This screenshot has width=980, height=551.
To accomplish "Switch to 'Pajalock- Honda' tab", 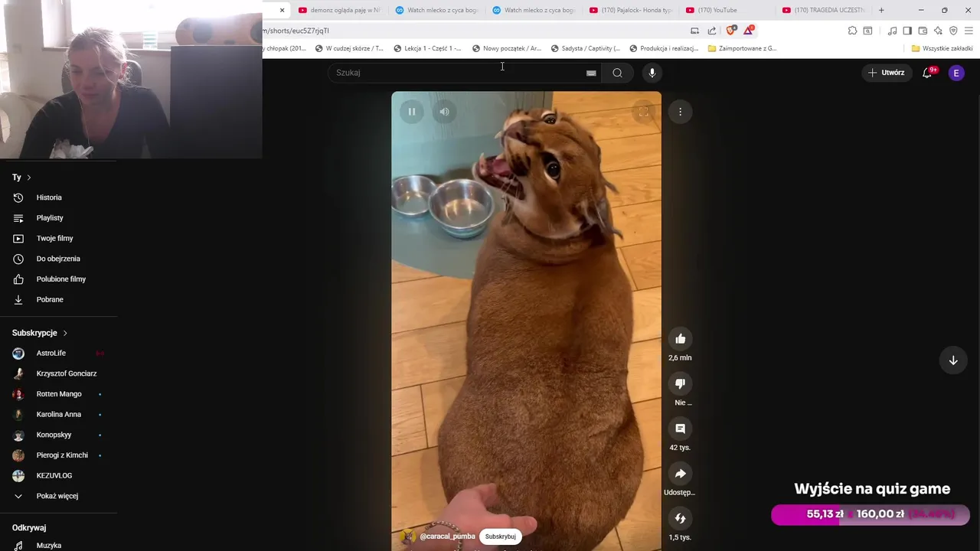I will click(630, 10).
